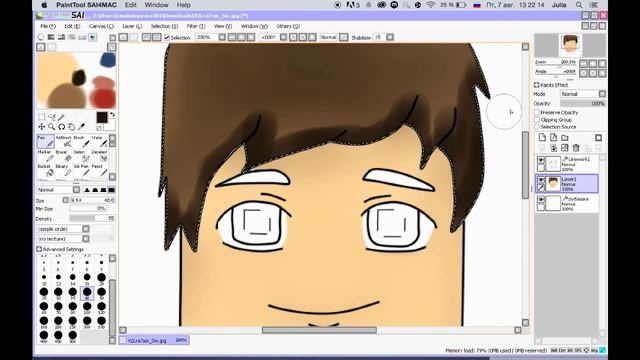Click the canvas horizontal scrollbar
The image size is (640, 360).
click(319, 330)
